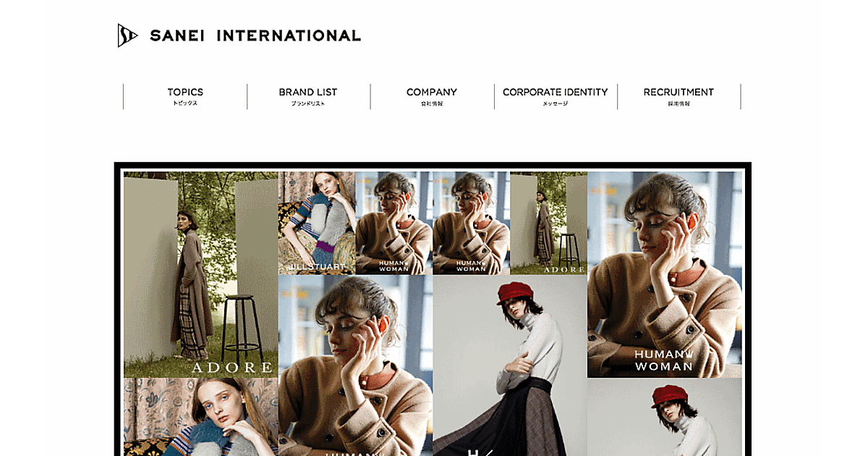
Task: Click the small ADORE thumbnail in top row
Action: 548,223
